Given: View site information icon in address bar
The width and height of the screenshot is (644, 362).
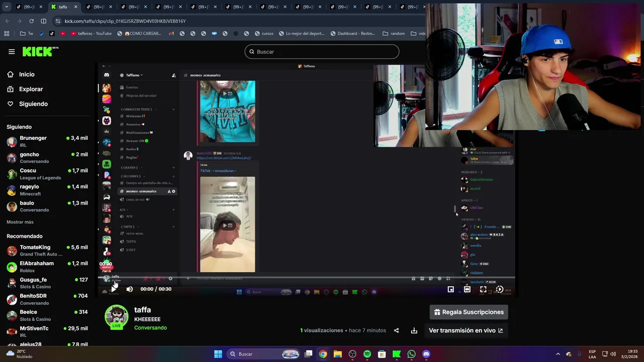Looking at the screenshot, I should (x=58, y=21).
